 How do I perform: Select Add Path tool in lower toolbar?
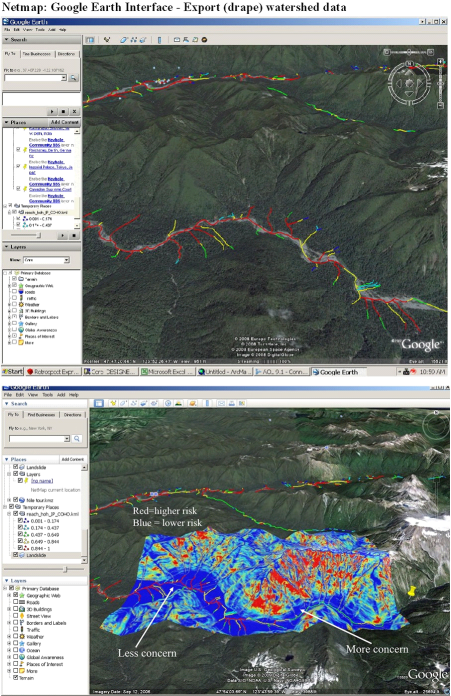pyautogui.click(x=133, y=403)
